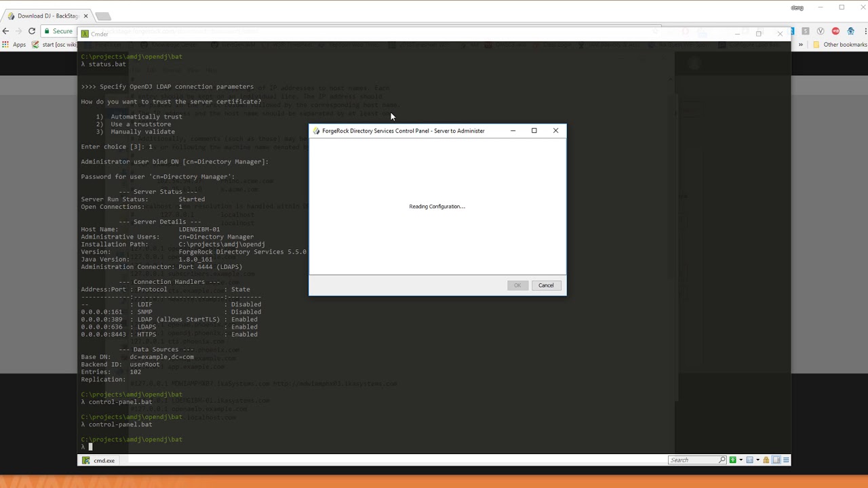This screenshot has height=488, width=868.
Task: Click Cancel in the Control Panel dialog
Action: click(x=546, y=285)
